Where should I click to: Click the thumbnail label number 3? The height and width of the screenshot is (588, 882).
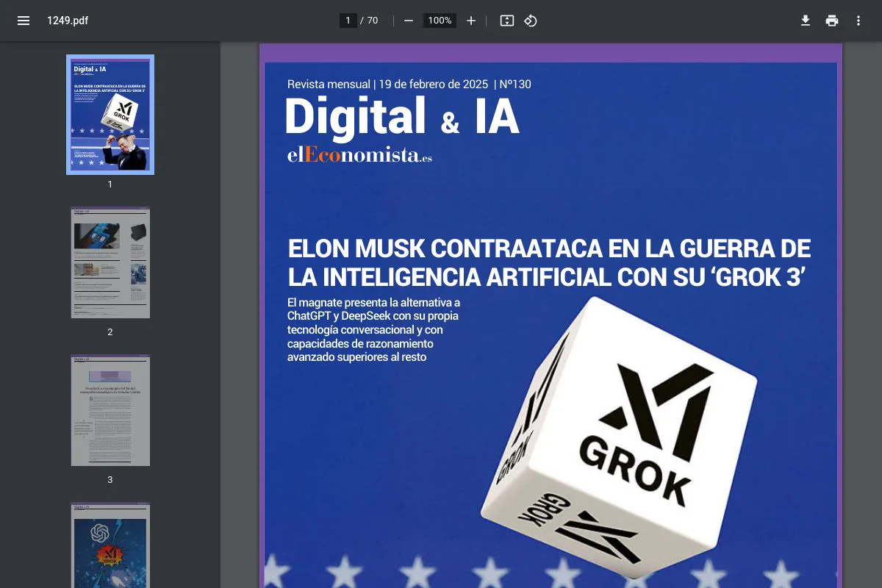(110, 480)
